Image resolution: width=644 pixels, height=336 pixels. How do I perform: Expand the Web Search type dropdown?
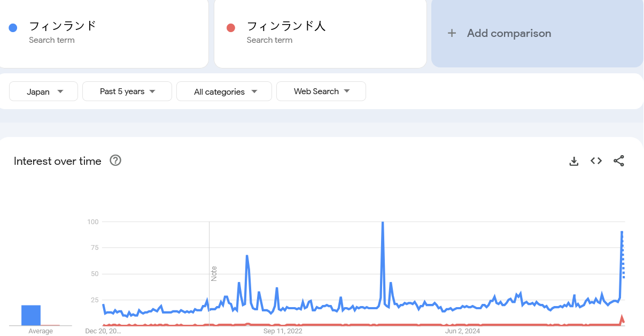[321, 91]
